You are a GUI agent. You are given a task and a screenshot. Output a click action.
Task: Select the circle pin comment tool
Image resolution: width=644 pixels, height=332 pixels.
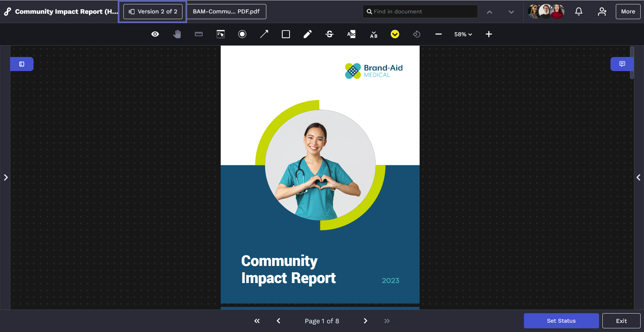242,34
